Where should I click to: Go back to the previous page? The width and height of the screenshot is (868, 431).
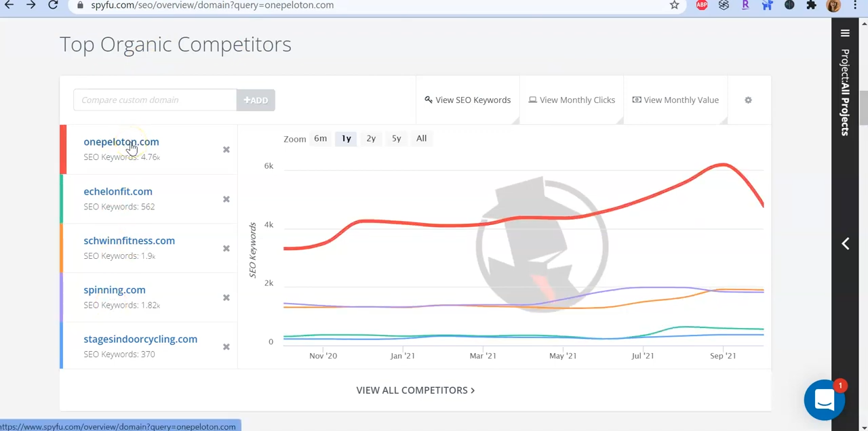point(9,5)
